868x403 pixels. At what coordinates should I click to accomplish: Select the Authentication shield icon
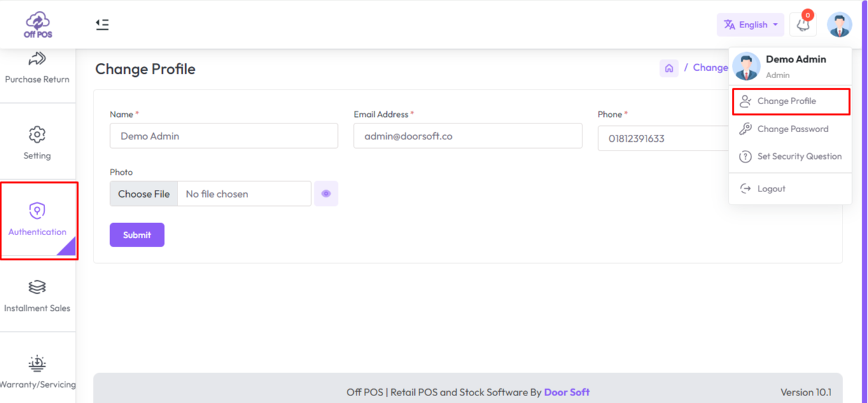(x=37, y=211)
